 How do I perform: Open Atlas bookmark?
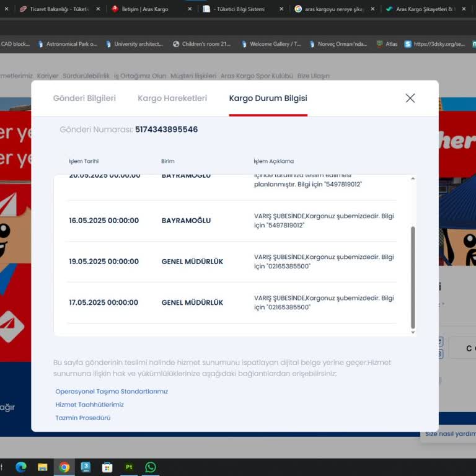point(387,44)
